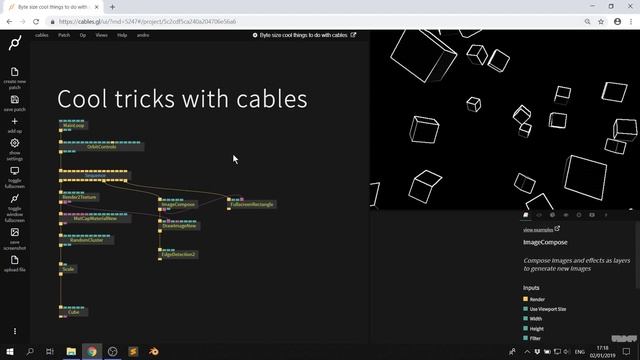The width and height of the screenshot is (640, 360).
Task: Open the Chrome profile avatar icon
Action: (x=618, y=22)
